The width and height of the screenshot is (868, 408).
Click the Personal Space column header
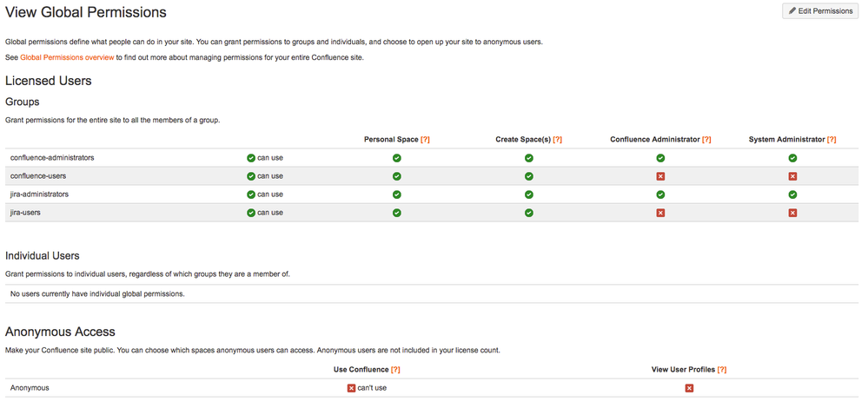point(391,140)
